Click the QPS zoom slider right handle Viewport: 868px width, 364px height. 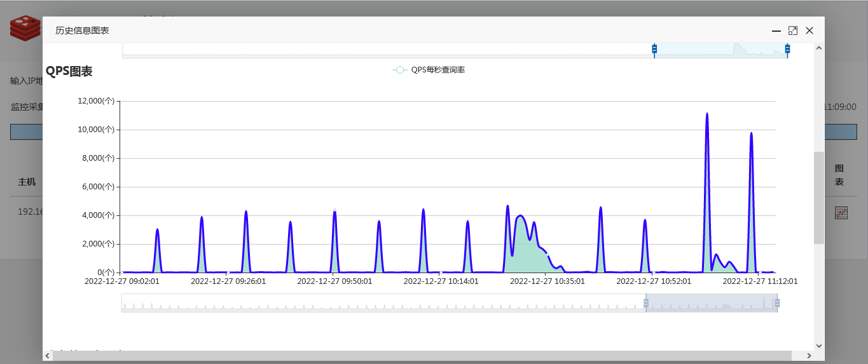pyautogui.click(x=777, y=303)
